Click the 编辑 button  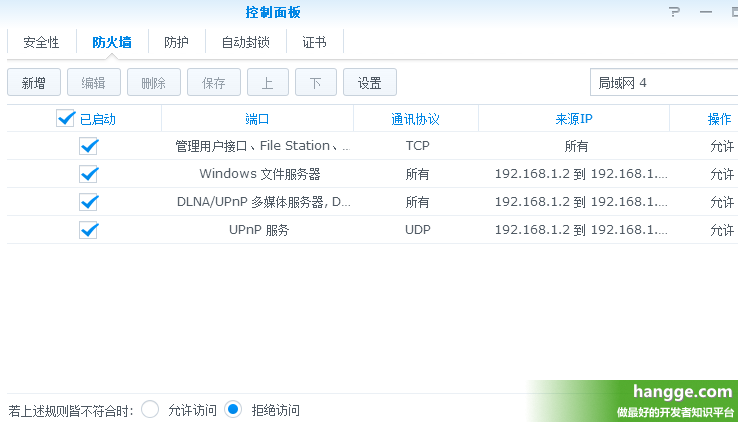pos(94,82)
